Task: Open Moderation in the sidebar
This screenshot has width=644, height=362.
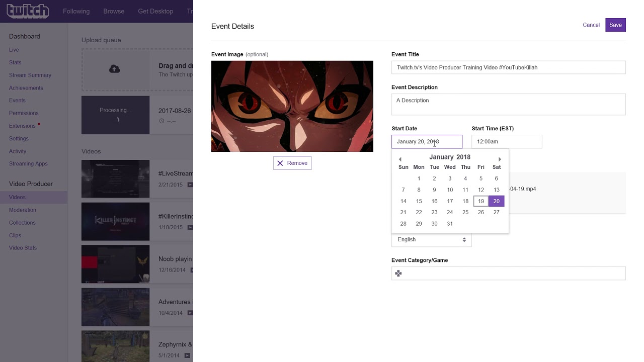Action: pyautogui.click(x=23, y=210)
